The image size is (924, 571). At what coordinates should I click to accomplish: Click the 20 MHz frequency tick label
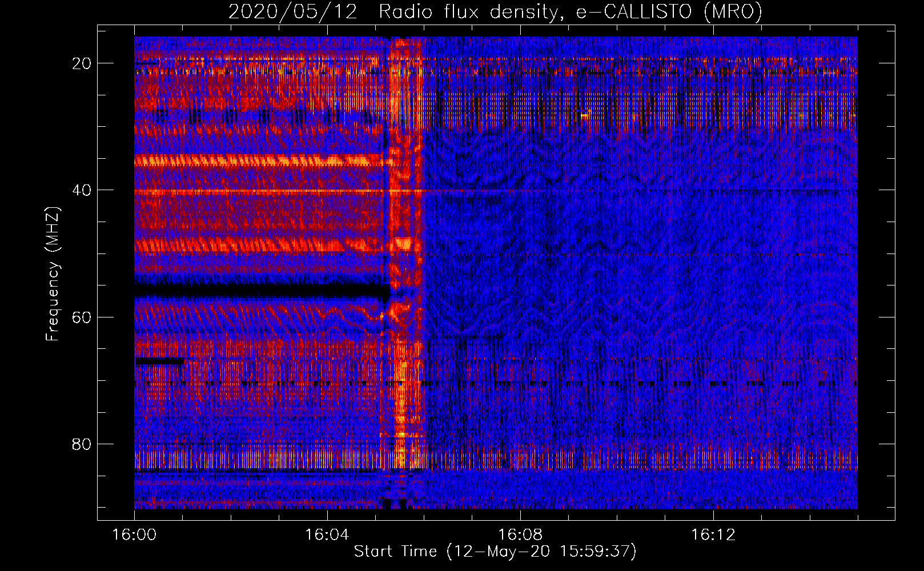82,63
